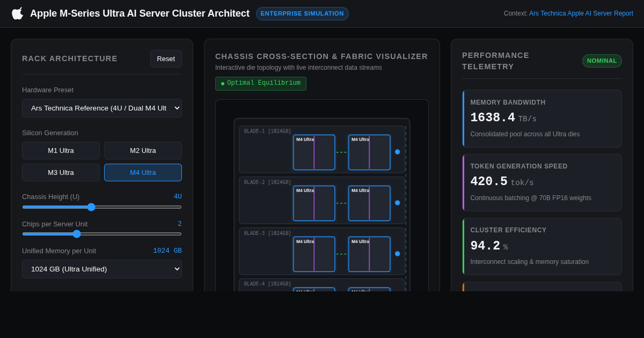This screenshot has height=338, width=644.
Task: Click the blue status dot on BLADE-2
Action: click(x=398, y=203)
